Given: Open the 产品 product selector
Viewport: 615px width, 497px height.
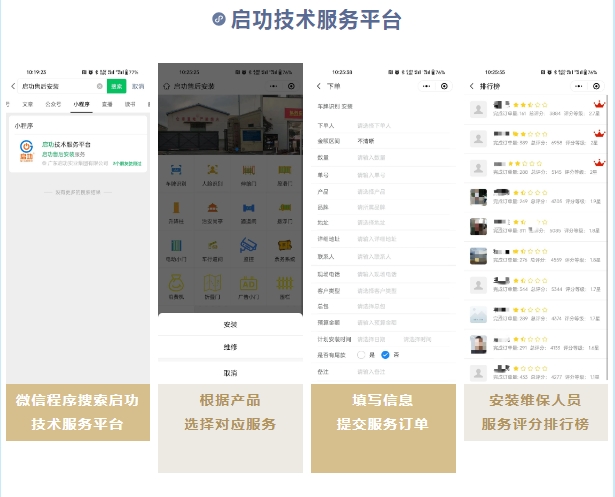Looking at the screenshot, I should [x=383, y=191].
